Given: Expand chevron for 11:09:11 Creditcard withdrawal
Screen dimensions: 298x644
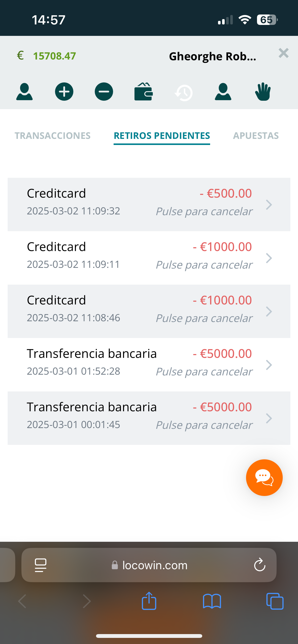Looking at the screenshot, I should pos(269,258).
